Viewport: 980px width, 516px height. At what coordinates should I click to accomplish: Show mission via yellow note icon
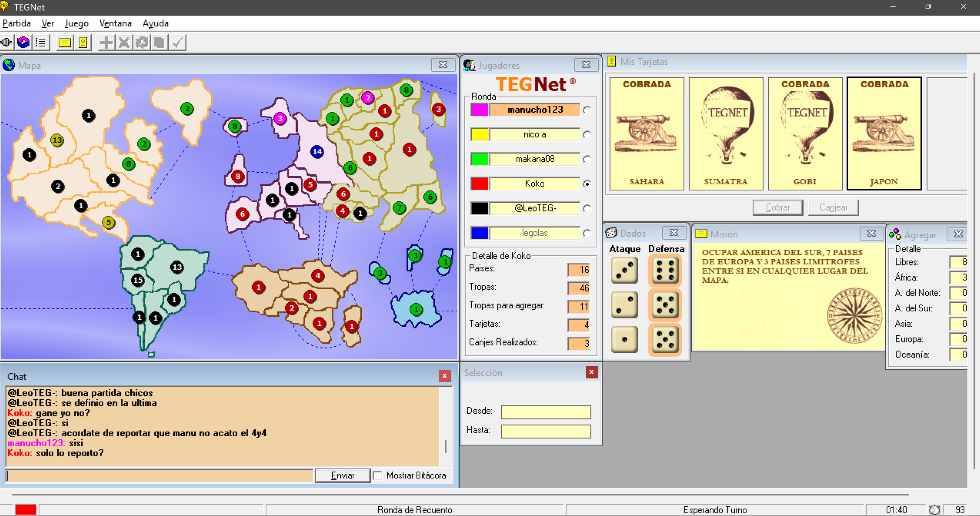pyautogui.click(x=65, y=43)
